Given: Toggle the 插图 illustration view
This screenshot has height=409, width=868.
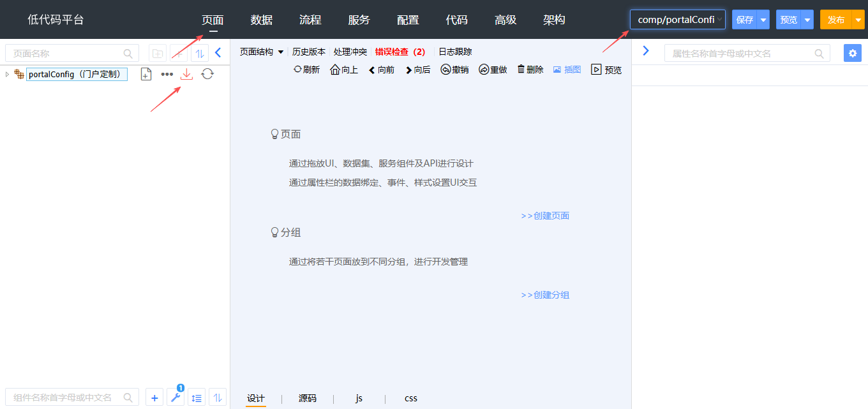Looking at the screenshot, I should 567,70.
